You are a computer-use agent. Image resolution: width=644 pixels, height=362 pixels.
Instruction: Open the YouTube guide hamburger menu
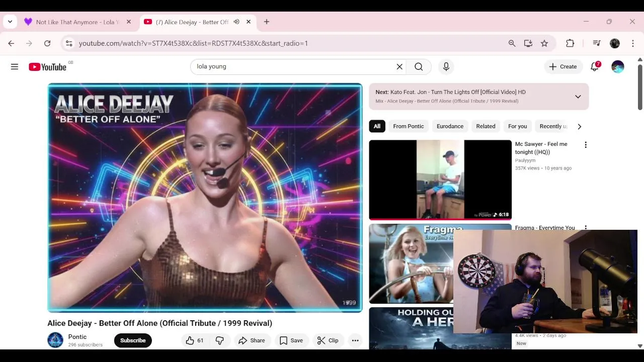pyautogui.click(x=15, y=67)
